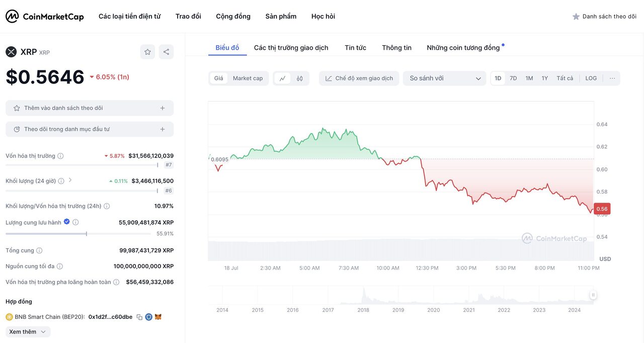Click the MetaMask fox icon
Viewport: 644px width, 343px height.
158,317
